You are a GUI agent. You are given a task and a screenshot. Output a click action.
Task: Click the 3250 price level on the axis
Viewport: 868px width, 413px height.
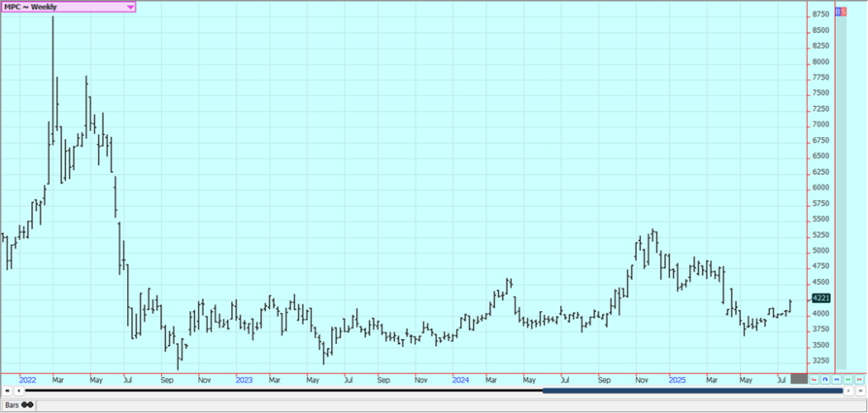tap(821, 361)
